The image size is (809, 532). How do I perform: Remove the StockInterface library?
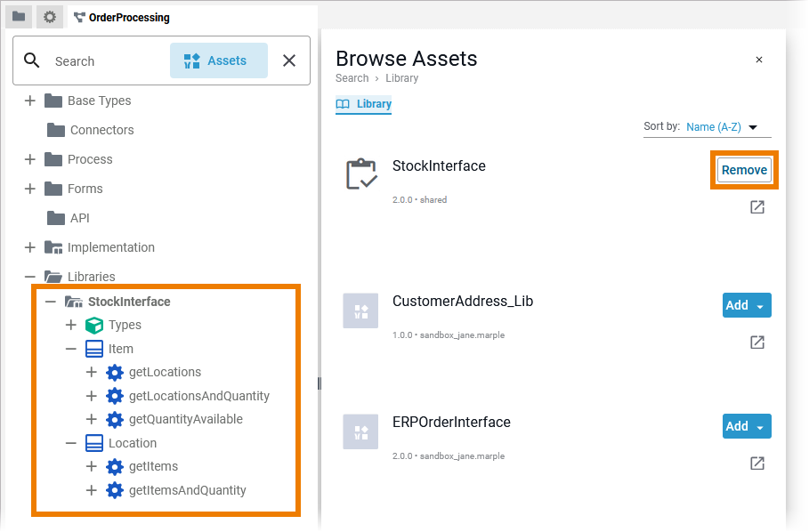744,170
